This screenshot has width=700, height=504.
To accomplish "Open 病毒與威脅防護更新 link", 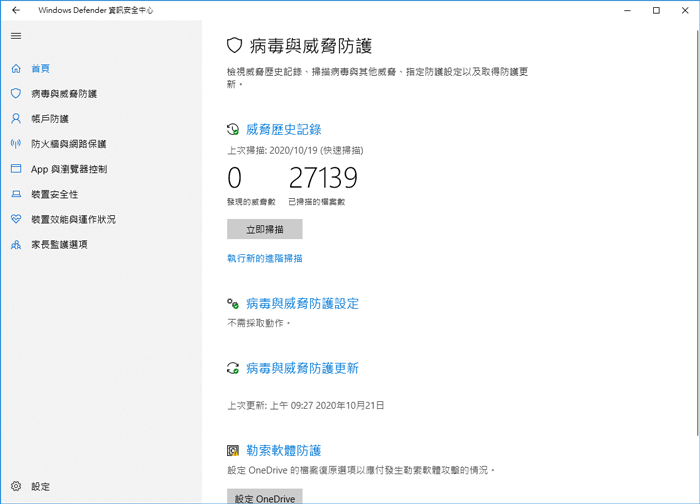I will (303, 368).
